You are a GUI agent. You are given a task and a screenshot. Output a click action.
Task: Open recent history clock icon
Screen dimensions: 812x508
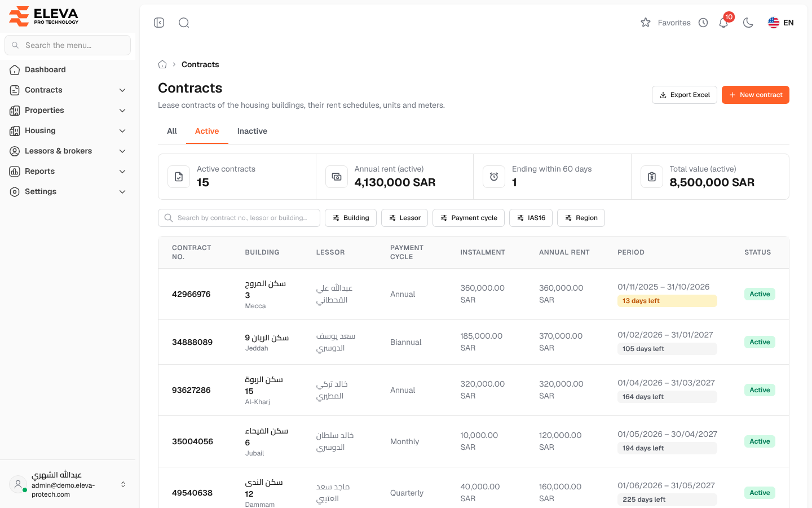[x=703, y=23]
